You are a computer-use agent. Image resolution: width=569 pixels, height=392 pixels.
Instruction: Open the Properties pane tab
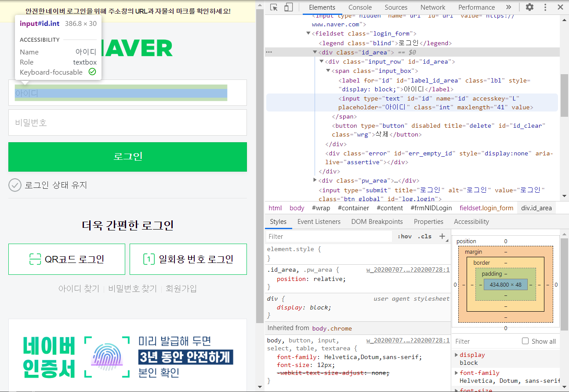click(428, 222)
